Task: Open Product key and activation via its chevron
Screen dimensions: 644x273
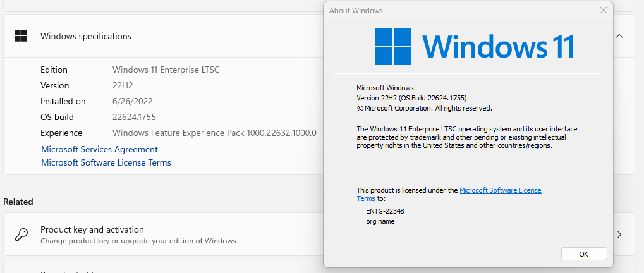Action: click(619, 234)
